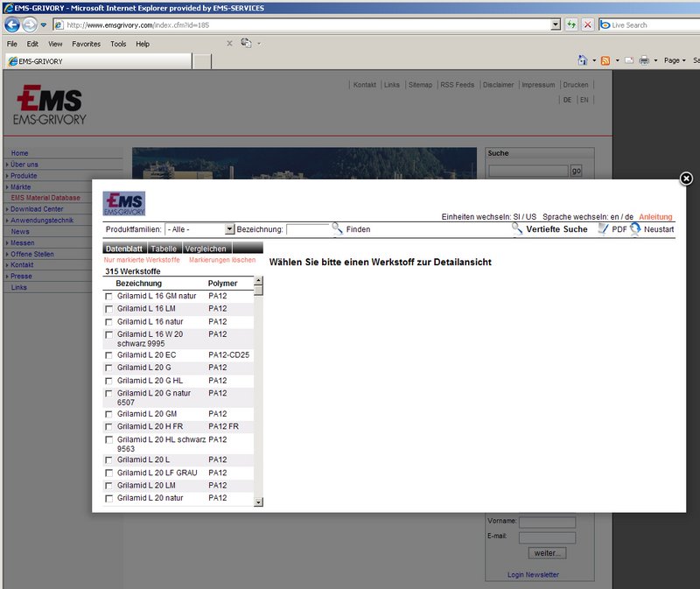700x589 pixels.
Task: Check the Grilamid L 16 GM natur checkbox
Action: click(x=109, y=298)
